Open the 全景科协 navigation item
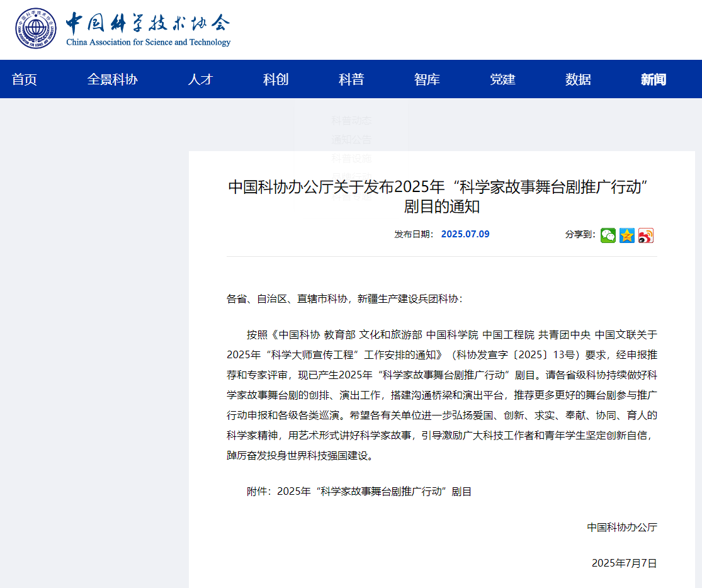Image resolution: width=702 pixels, height=588 pixels. [x=112, y=79]
